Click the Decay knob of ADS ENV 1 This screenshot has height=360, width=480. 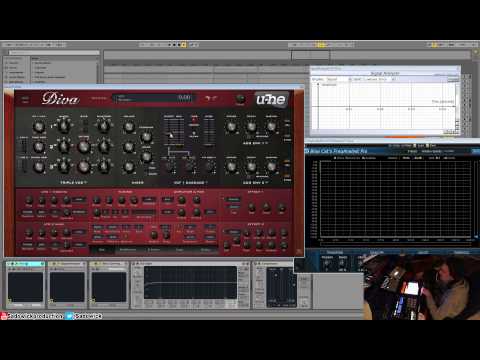click(x=251, y=126)
